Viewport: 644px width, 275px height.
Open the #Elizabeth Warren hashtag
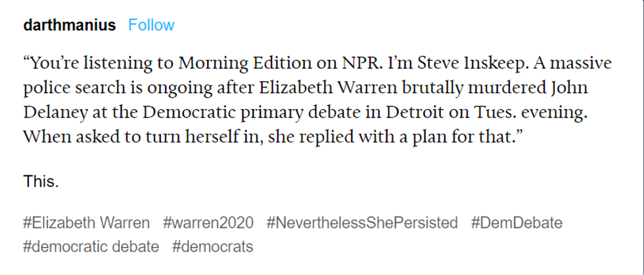(86, 223)
